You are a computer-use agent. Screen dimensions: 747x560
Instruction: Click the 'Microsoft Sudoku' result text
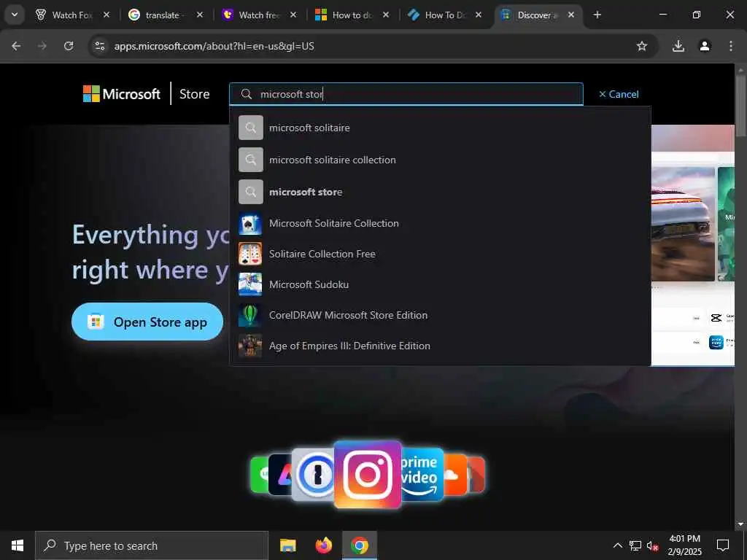click(x=309, y=284)
